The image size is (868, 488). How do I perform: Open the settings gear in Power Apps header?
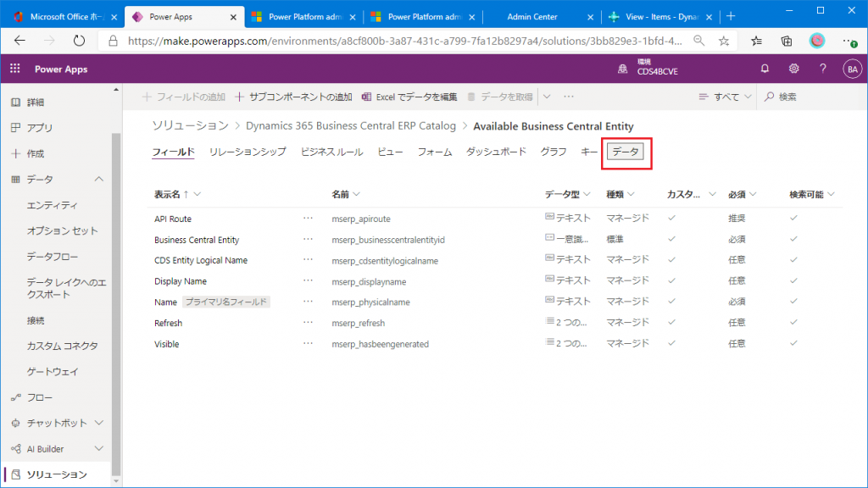pyautogui.click(x=793, y=69)
